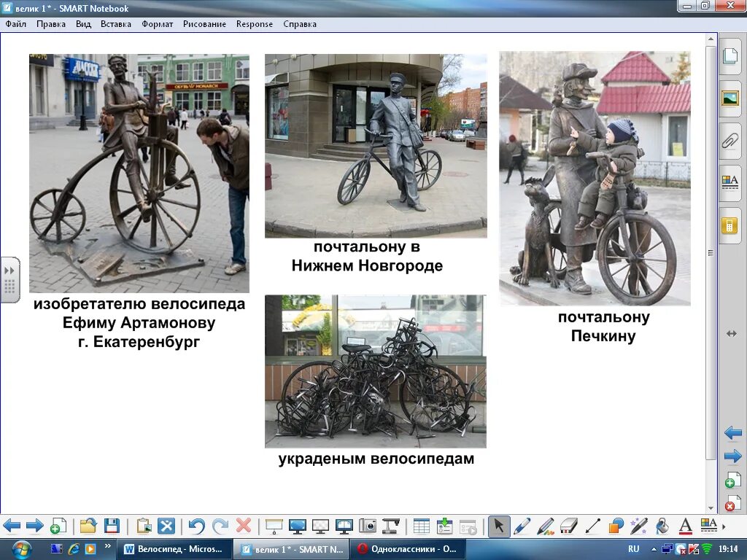Go to previous page using bottom toolbar arrow

[x=12, y=526]
